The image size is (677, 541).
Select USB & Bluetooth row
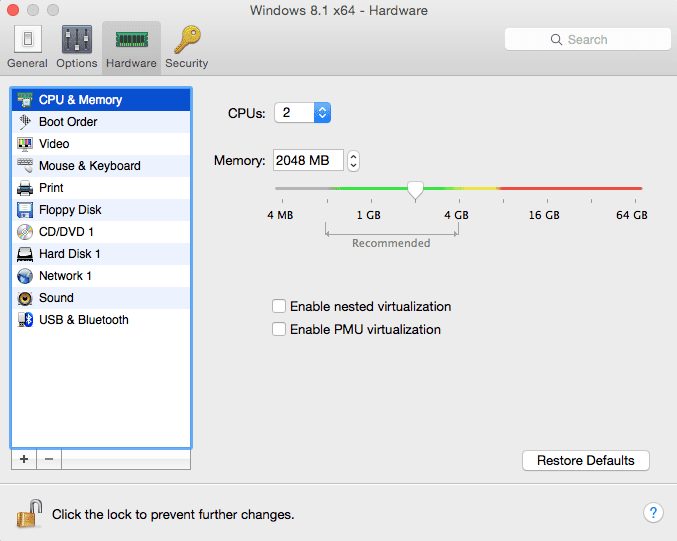tap(101, 320)
